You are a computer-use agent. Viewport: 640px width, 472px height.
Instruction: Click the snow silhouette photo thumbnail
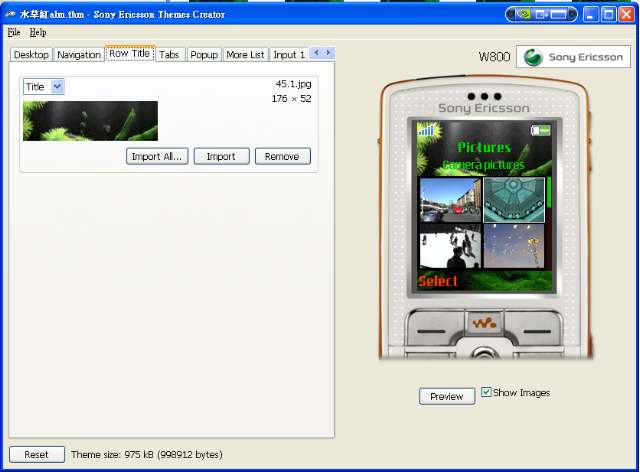[x=450, y=246]
